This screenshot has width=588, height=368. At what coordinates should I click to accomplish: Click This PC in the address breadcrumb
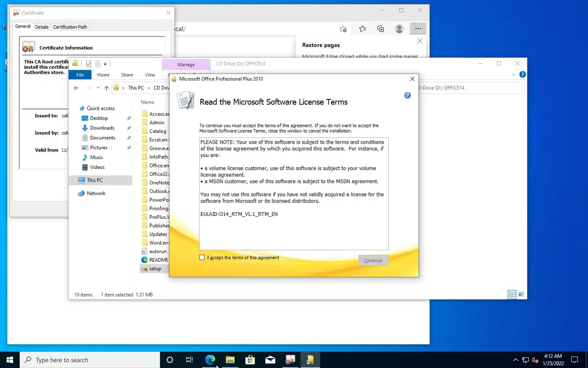pos(136,88)
